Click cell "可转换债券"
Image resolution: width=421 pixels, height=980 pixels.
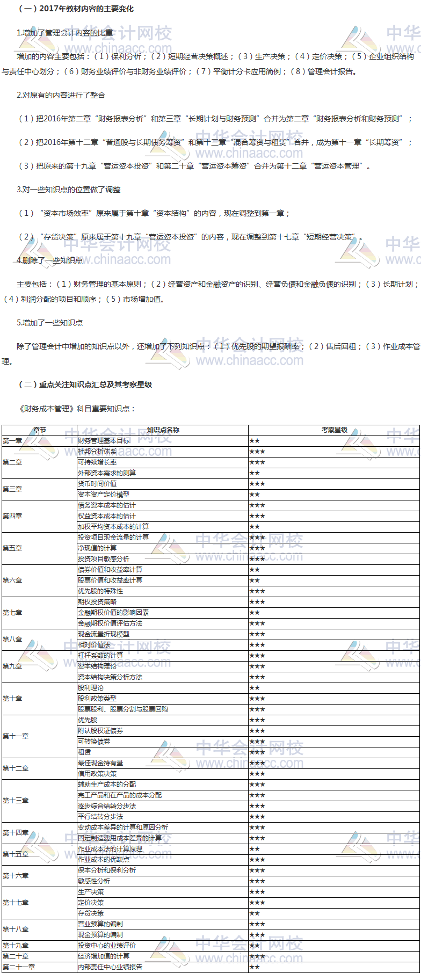pyautogui.click(x=163, y=742)
